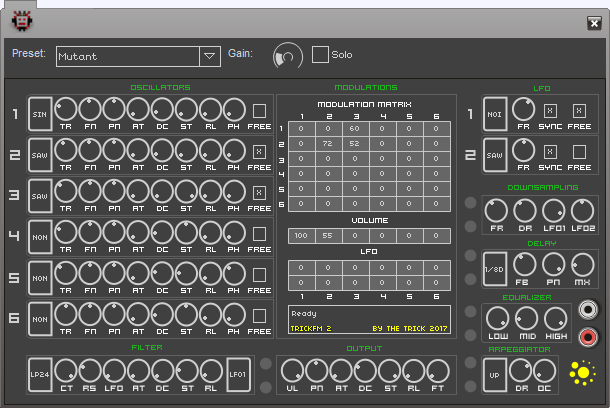Screen dimensions: 610x408
Task: Click the Gain knob
Action: (287, 57)
